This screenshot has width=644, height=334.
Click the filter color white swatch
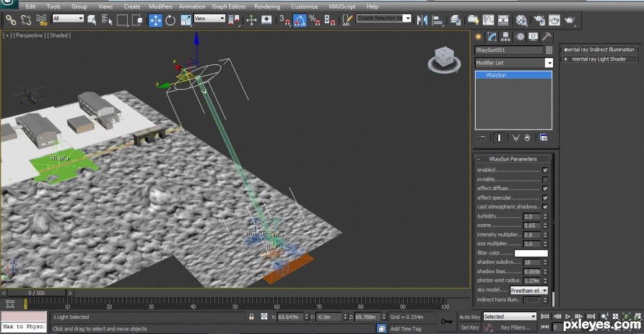point(531,253)
